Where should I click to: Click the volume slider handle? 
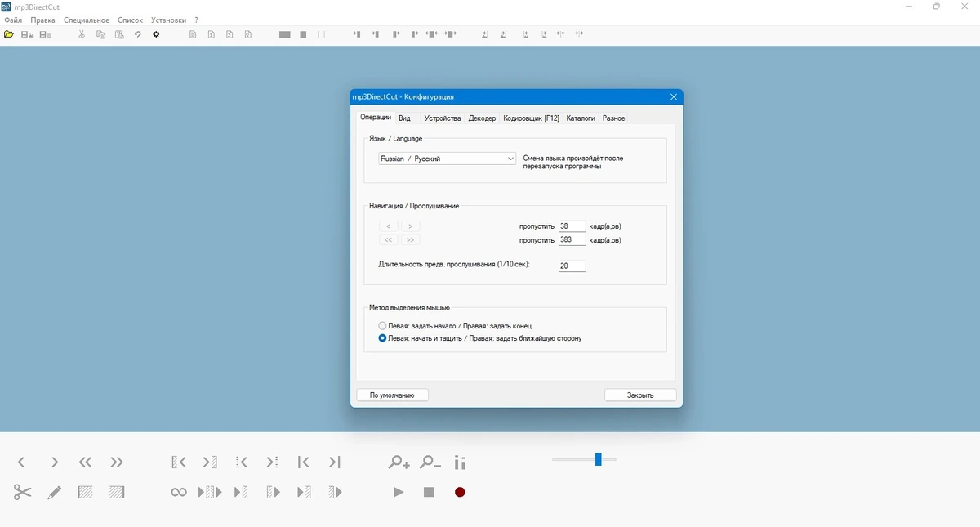click(x=599, y=459)
